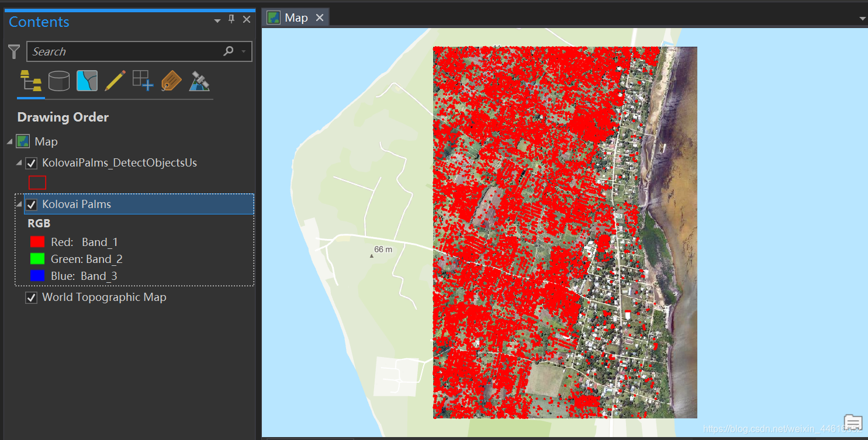Image resolution: width=868 pixels, height=440 pixels.
Task: Collapse the Kolovai Palms layer legend
Action: [19, 205]
